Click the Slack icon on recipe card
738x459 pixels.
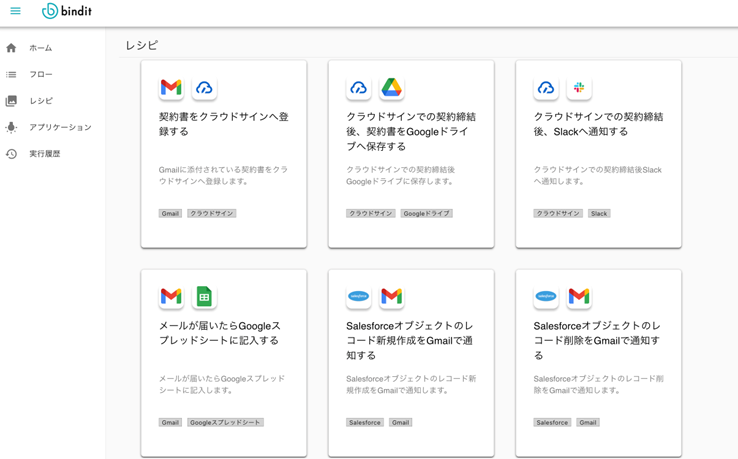click(578, 88)
